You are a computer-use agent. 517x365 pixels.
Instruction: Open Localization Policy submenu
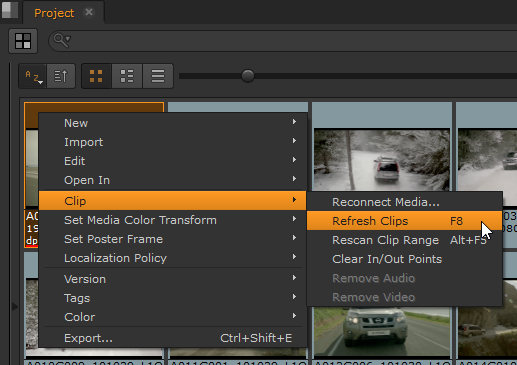tap(173, 258)
